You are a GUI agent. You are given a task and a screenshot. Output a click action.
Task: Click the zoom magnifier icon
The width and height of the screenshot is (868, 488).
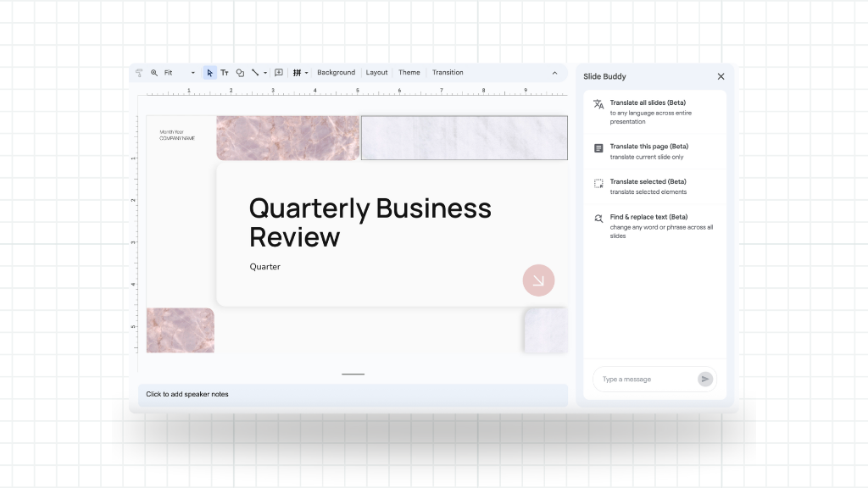pos(154,73)
